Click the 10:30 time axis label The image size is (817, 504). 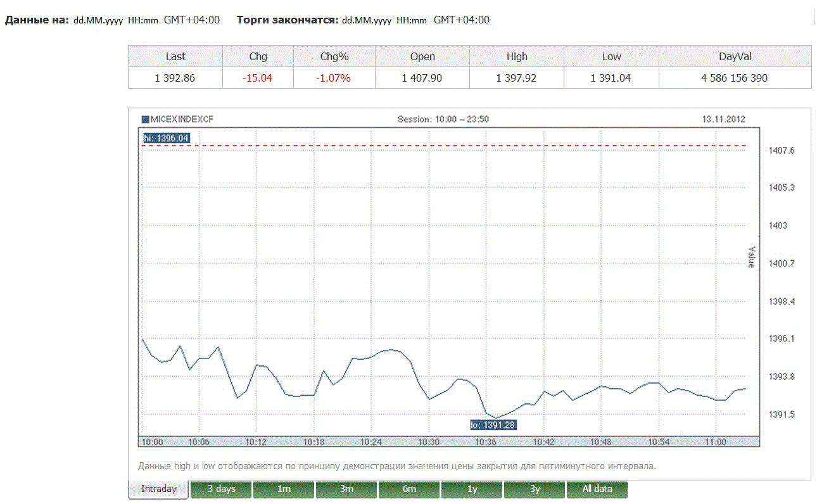click(429, 442)
